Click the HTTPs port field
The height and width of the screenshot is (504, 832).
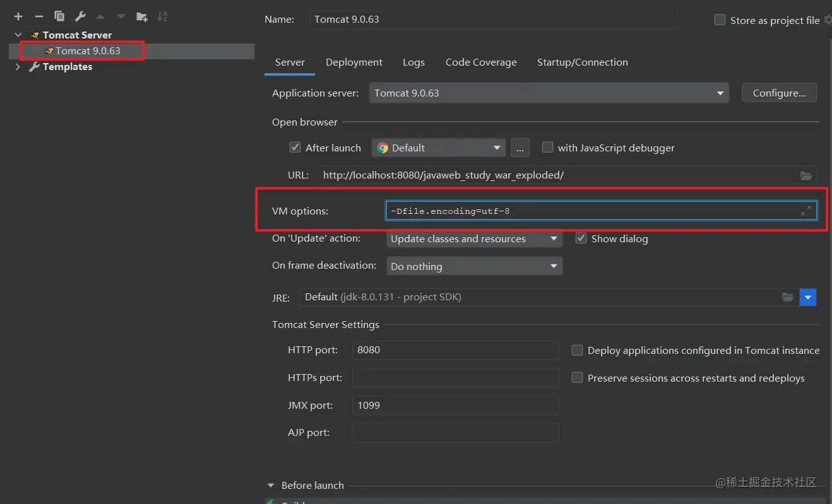(x=455, y=378)
